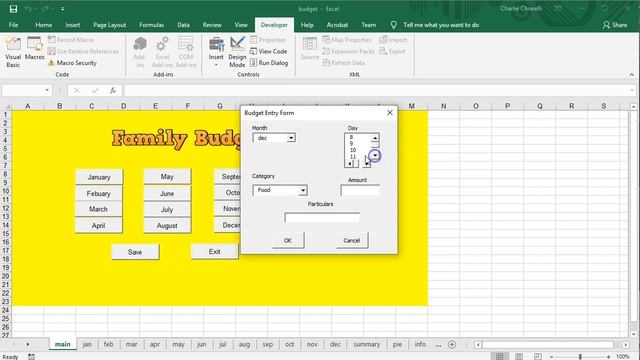Click the Insert Function fx icon
Image resolution: width=640 pixels, height=360 pixels.
tap(113, 90)
